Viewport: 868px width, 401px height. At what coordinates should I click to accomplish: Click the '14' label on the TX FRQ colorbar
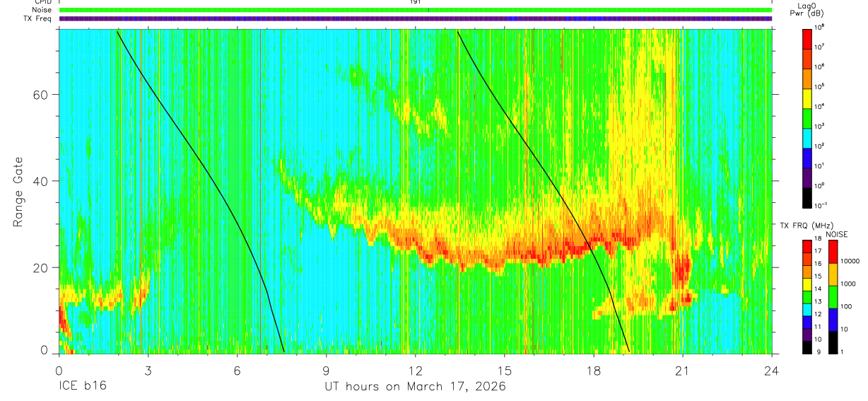tap(819, 289)
